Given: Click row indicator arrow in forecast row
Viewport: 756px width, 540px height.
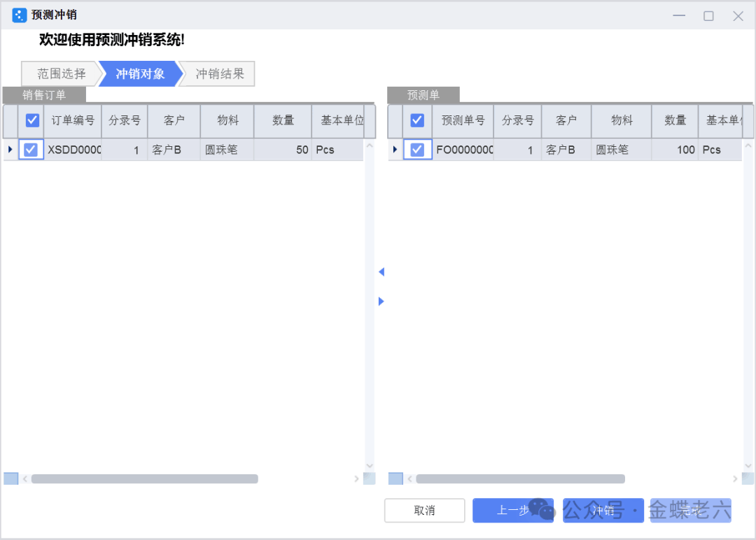Looking at the screenshot, I should click(x=395, y=150).
